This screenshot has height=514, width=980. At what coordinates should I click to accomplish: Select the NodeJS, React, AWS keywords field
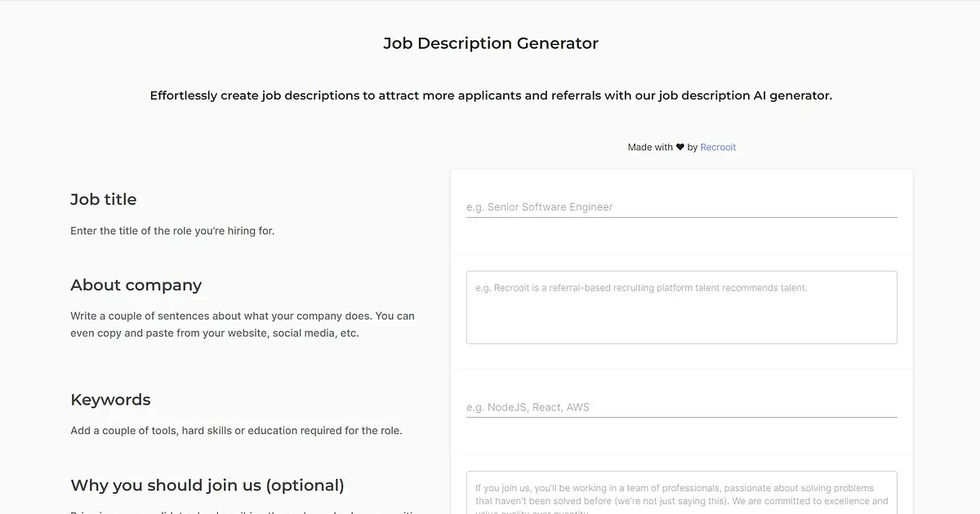(682, 407)
